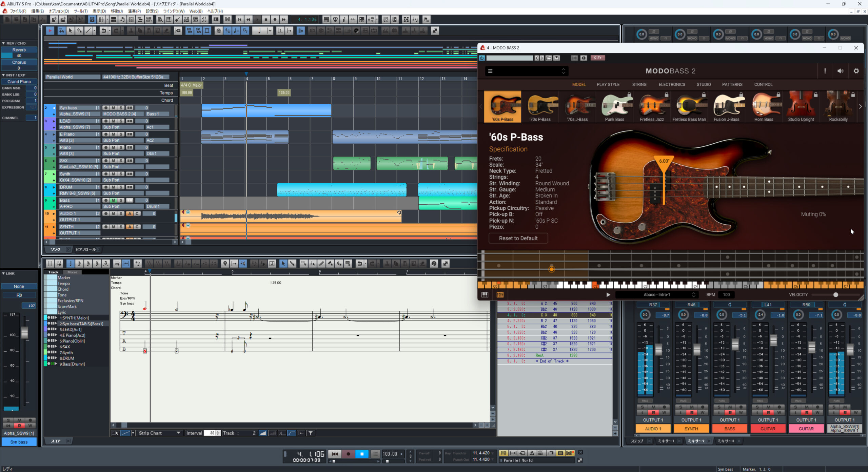Screen dimensions: 868x472
Task: Mute the Syn bass track
Action: click(113, 108)
